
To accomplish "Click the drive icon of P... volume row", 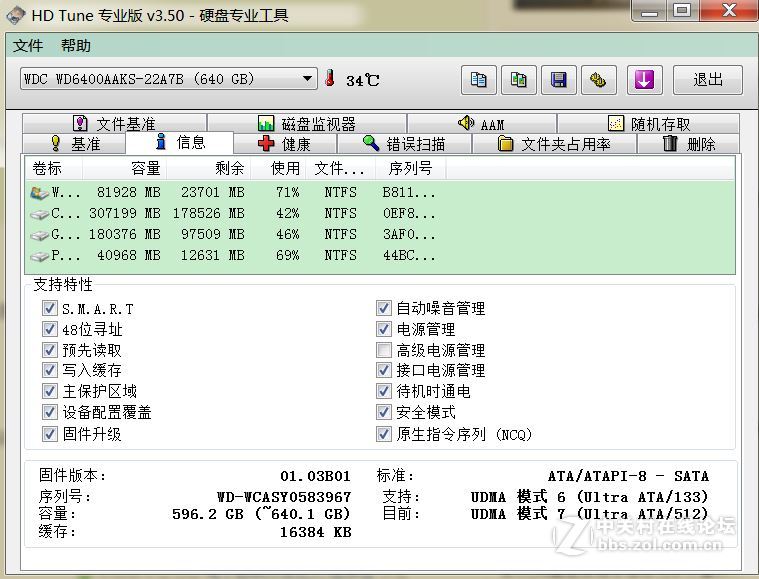I will (x=39, y=256).
